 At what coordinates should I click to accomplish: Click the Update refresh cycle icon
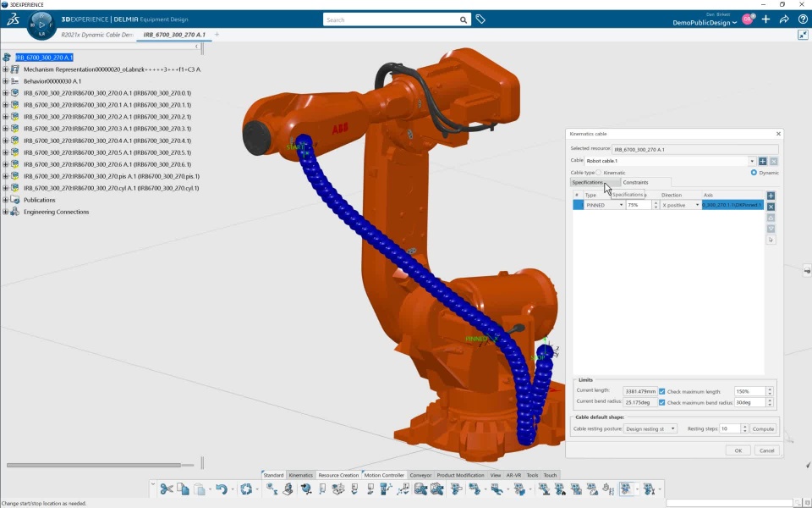pyautogui.click(x=246, y=489)
